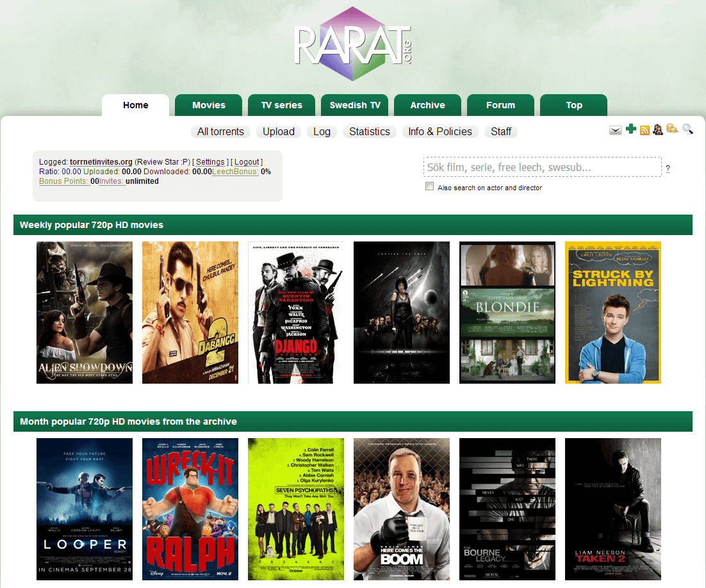The width and height of the screenshot is (706, 588).
Task: Open the Archive tab
Action: [428, 105]
